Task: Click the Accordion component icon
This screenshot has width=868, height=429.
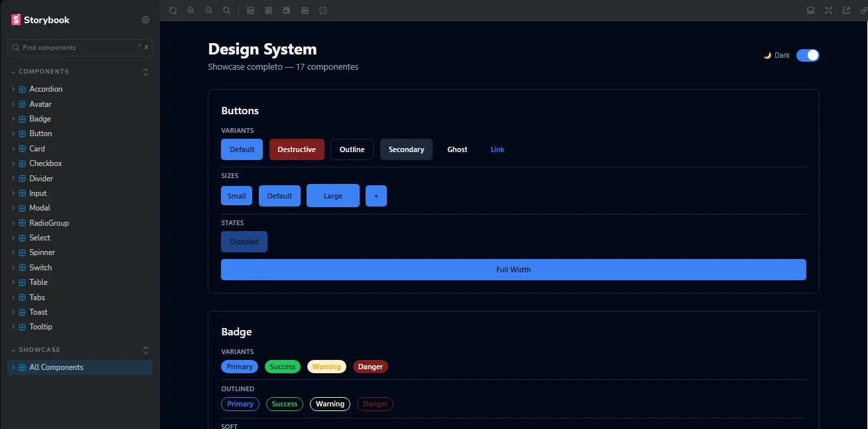Action: coord(23,89)
